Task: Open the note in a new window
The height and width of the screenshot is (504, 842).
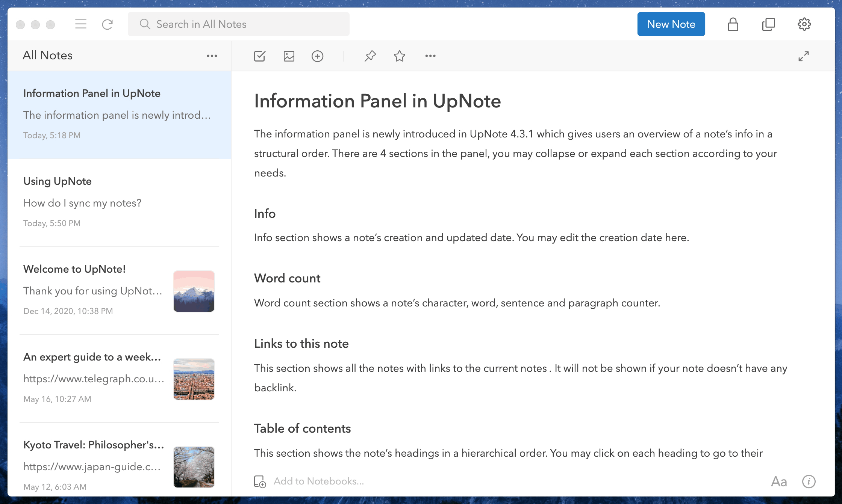Action: click(x=769, y=24)
